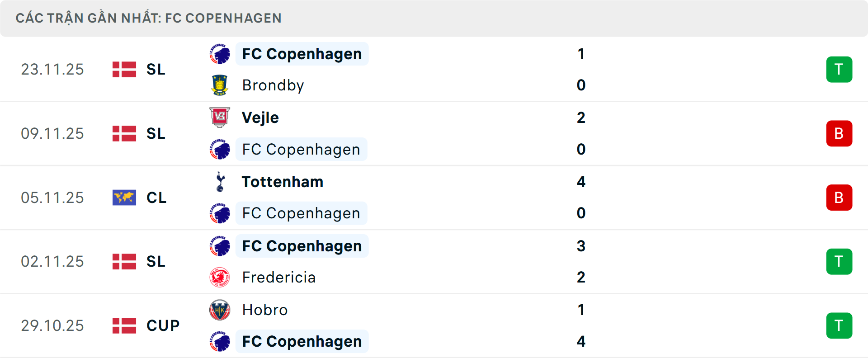Viewport: 868px width, 358px height.
Task: Click the FC Copenhagen crest next to Brondby match
Action: point(220,53)
